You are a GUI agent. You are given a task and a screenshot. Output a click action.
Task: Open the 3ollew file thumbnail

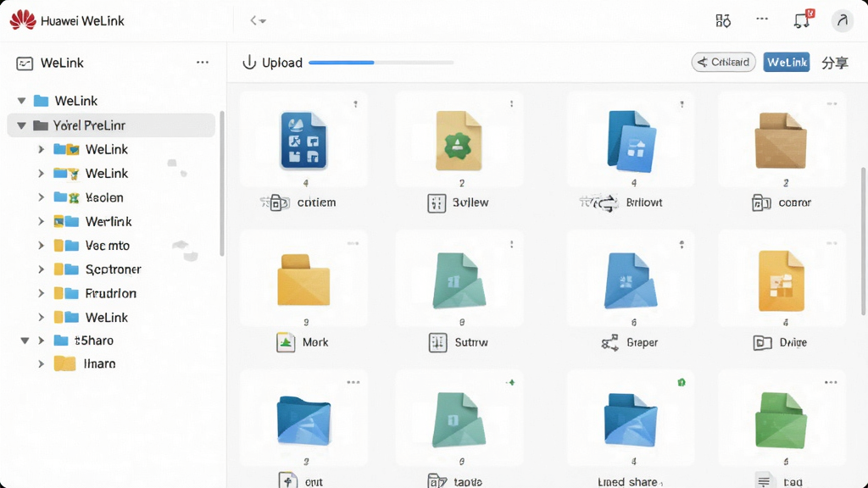pyautogui.click(x=459, y=141)
